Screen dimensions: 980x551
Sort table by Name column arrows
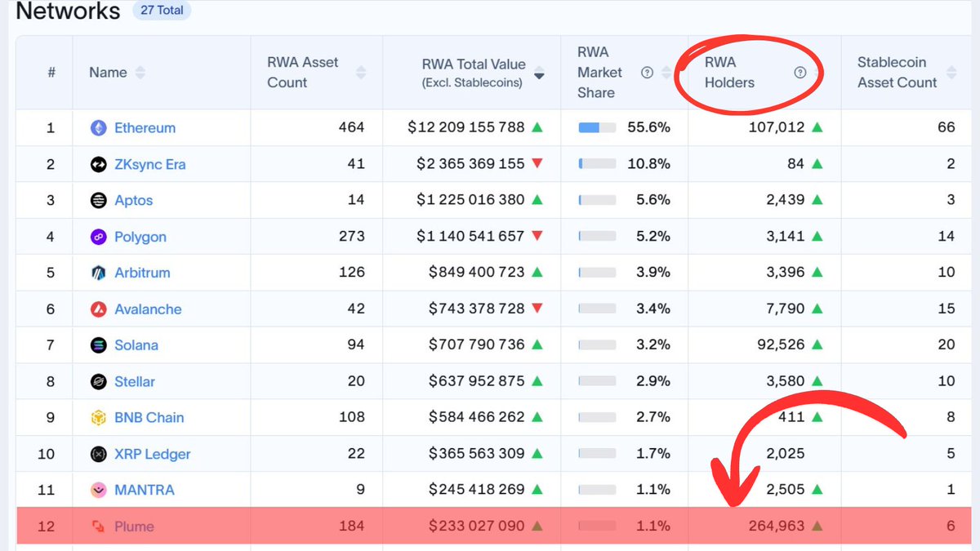click(140, 73)
